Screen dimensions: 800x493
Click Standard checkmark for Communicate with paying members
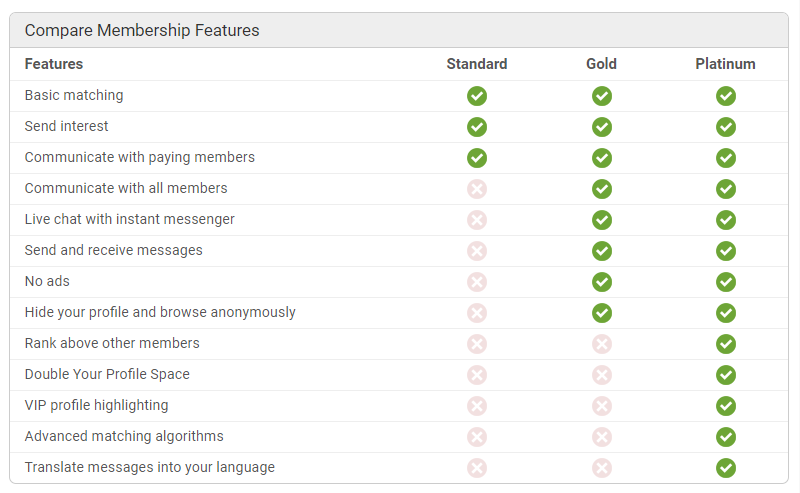point(477,158)
